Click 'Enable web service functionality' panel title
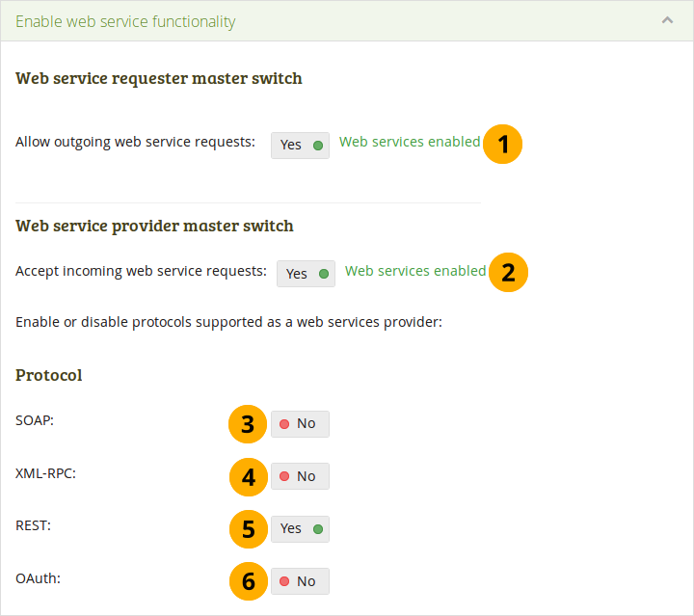Image resolution: width=694 pixels, height=616 pixels. tap(125, 21)
